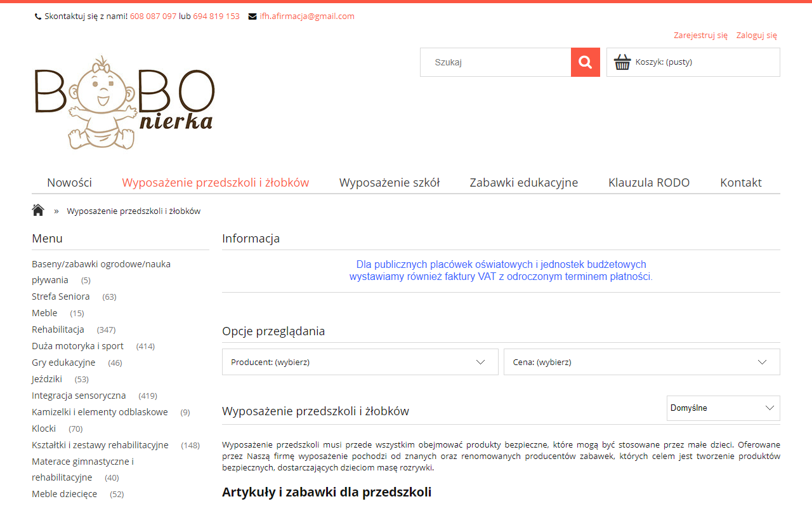Open the Producent: (wybierz) dropdown
Screen dimensions: 812x506
point(360,361)
